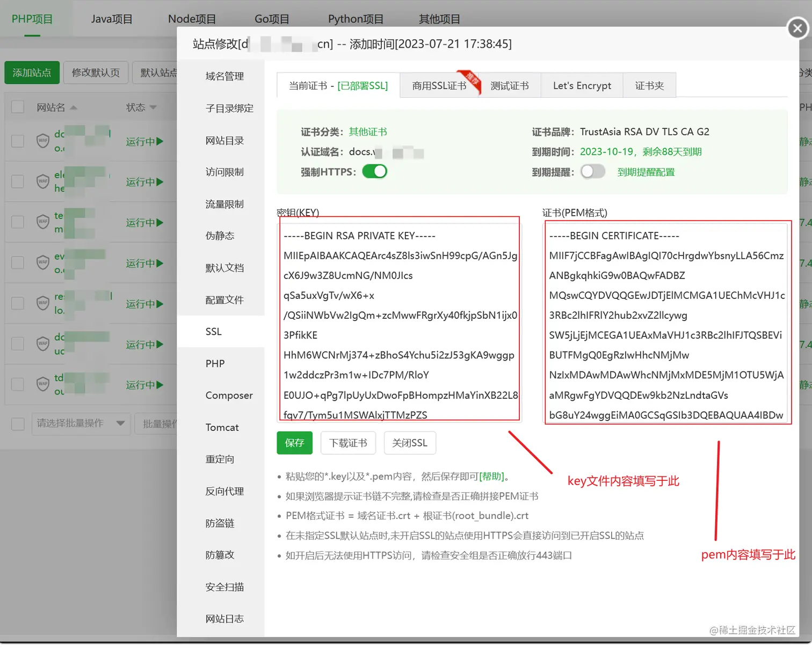Open the 证书夹 tab
Viewport: 812px width, 652px height.
(649, 85)
